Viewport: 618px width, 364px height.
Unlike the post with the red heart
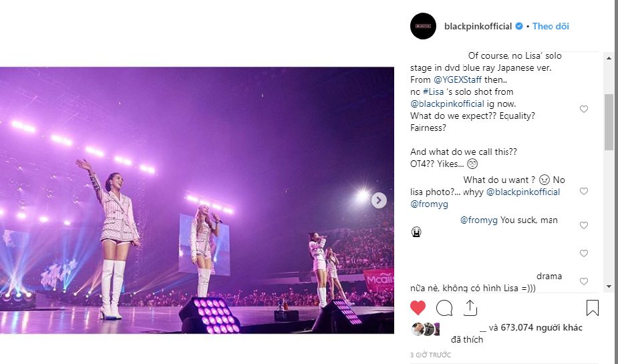click(x=418, y=308)
